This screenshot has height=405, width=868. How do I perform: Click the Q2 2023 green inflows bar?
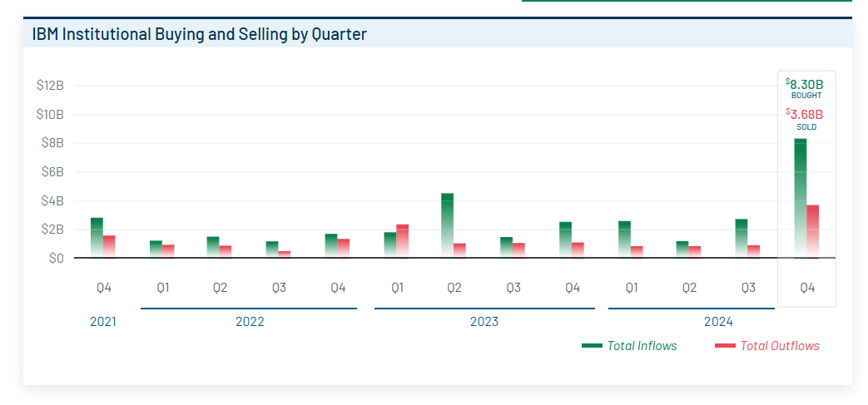447,225
